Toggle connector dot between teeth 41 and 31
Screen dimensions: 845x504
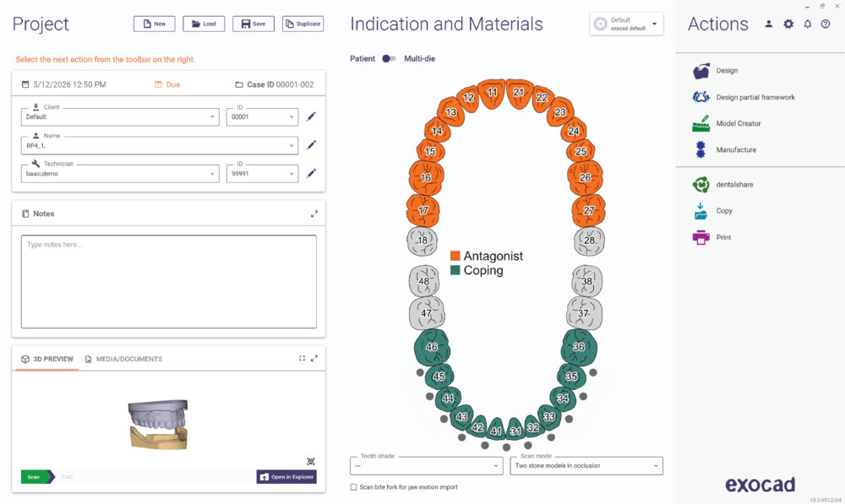506,447
